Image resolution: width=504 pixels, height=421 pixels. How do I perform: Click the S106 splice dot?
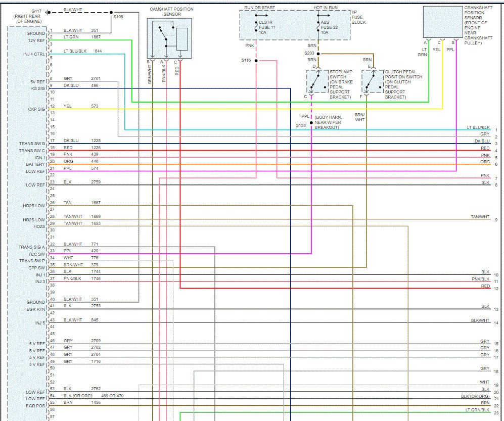111,13
